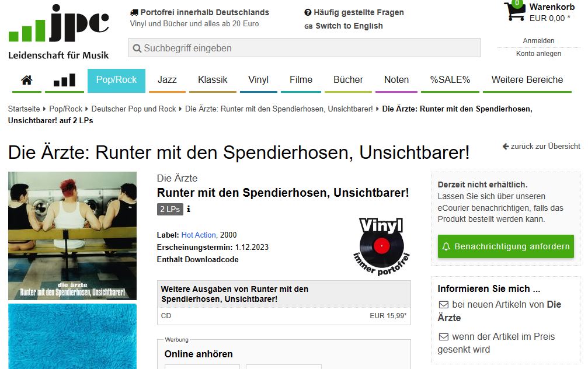This screenshot has height=369, width=588.
Task: Click the back arrow next to zurück zur Übersicht
Action: pyautogui.click(x=506, y=146)
